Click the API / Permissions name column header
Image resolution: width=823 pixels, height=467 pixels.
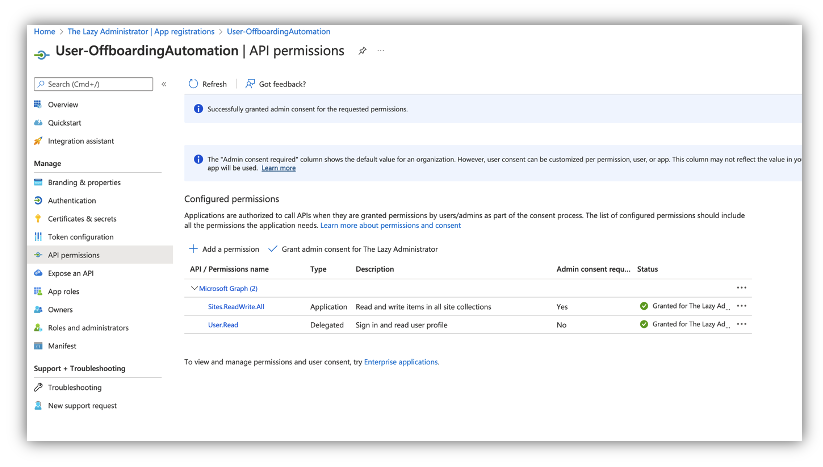(229, 269)
